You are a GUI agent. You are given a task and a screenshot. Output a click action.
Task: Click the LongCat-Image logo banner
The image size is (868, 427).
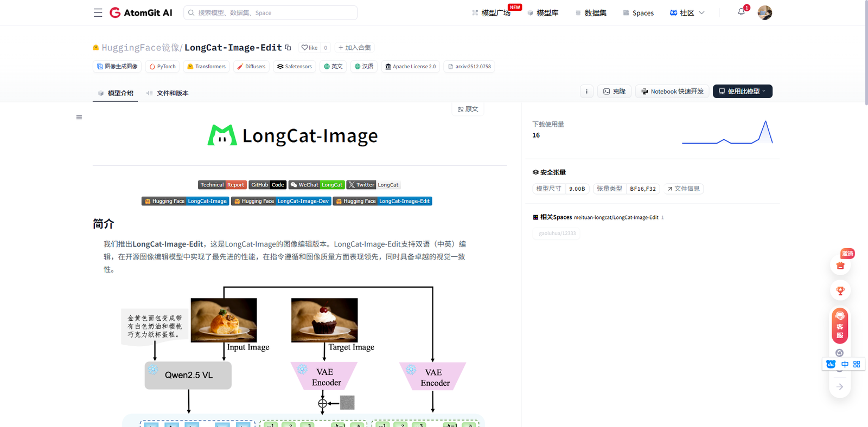(293, 135)
